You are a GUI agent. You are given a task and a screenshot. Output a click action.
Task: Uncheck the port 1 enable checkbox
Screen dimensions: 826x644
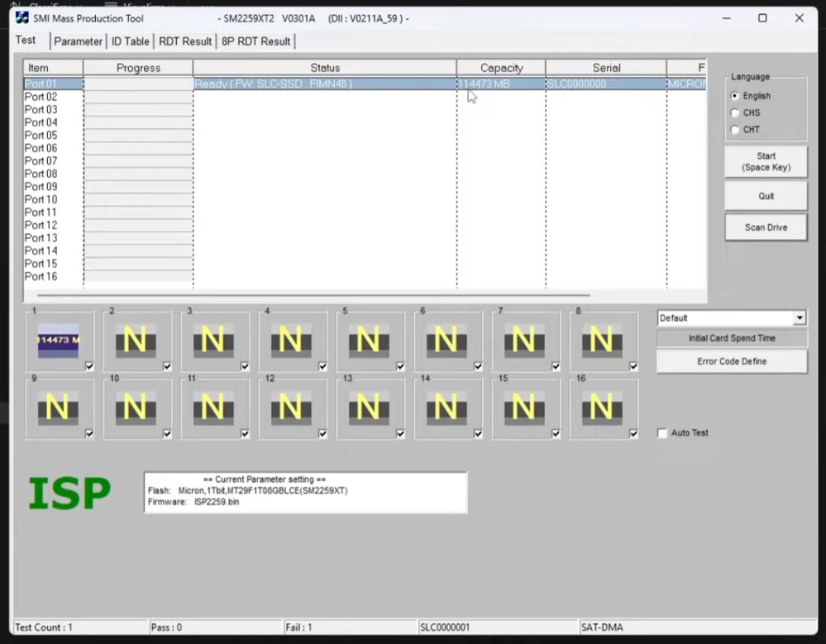click(89, 366)
